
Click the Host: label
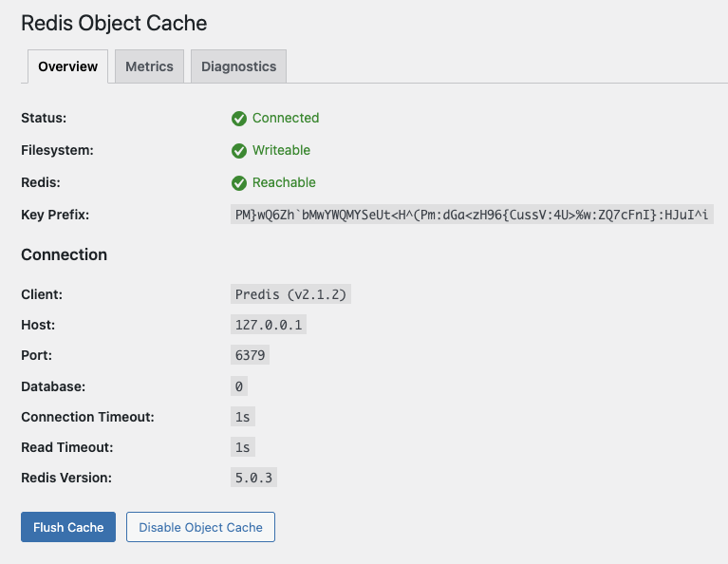pyautogui.click(x=38, y=325)
